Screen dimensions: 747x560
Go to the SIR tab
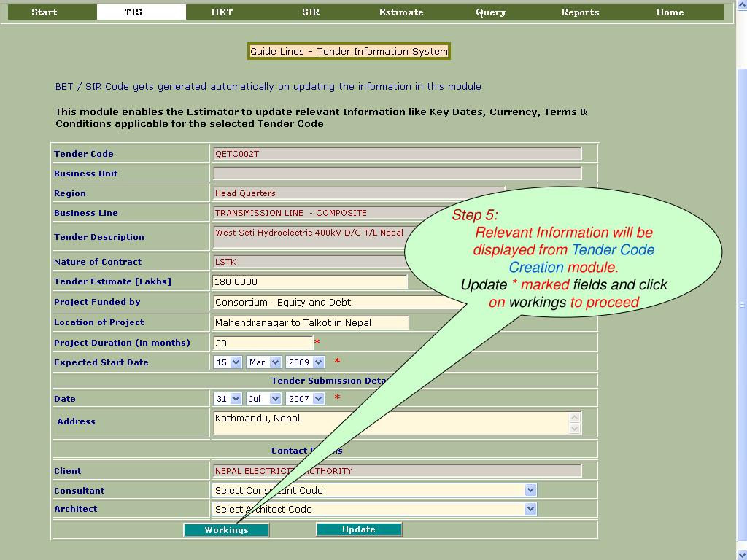[311, 12]
